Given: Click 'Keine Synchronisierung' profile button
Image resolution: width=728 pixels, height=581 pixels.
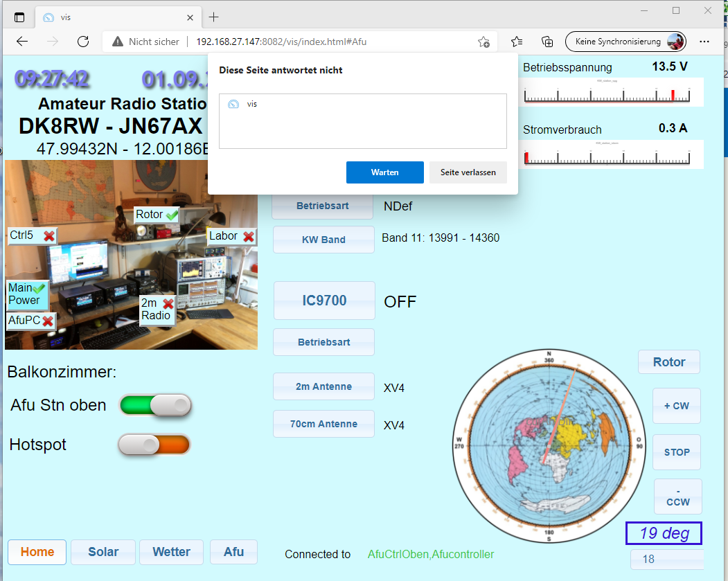Looking at the screenshot, I should (625, 42).
